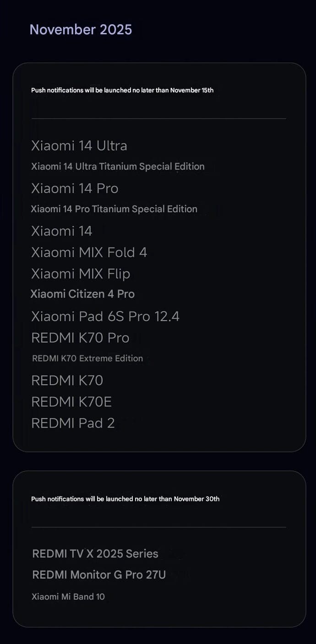Open Xiaomi MIX Fold 4 entry
The image size is (316, 644).
coord(89,252)
